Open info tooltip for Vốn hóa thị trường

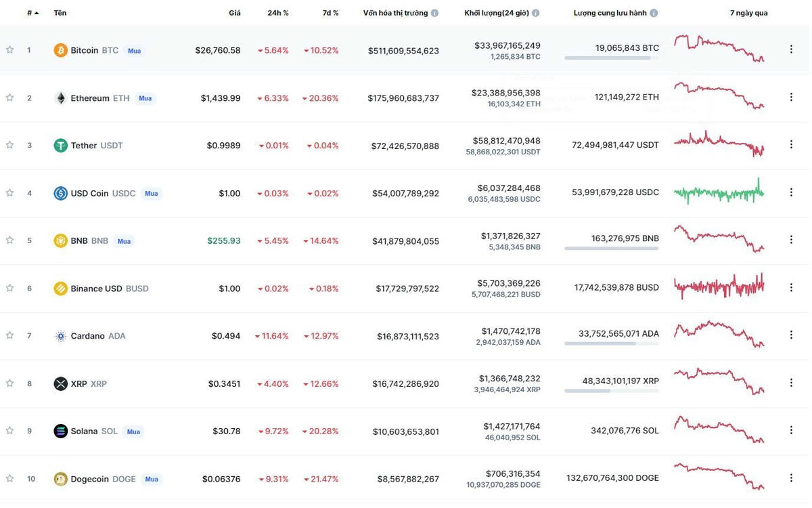coord(434,13)
